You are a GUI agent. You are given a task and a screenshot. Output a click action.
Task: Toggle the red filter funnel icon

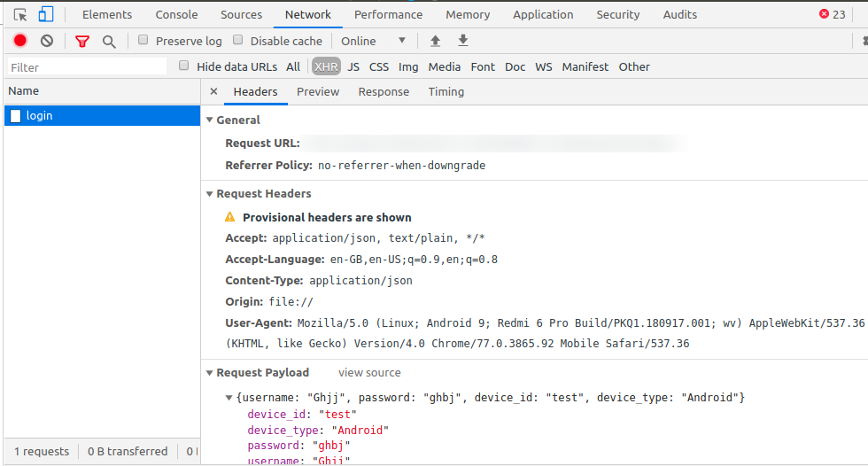tap(82, 41)
